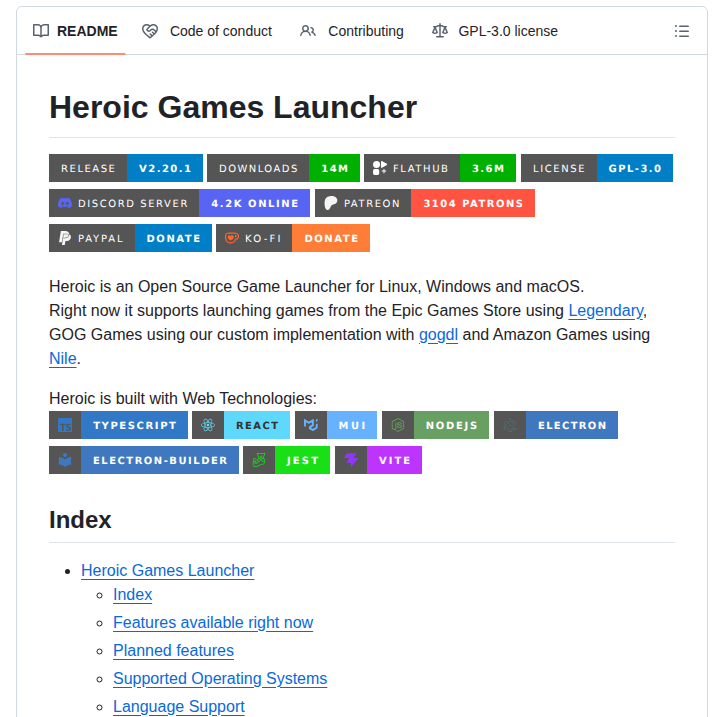Click the Contributing people icon
The height and width of the screenshot is (717, 724).
coord(308,31)
